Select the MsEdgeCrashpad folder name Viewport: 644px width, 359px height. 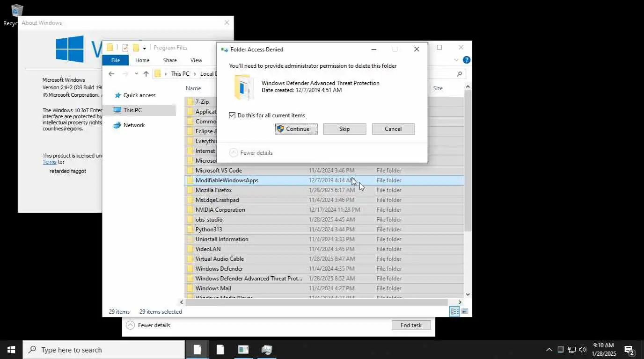pos(217,200)
